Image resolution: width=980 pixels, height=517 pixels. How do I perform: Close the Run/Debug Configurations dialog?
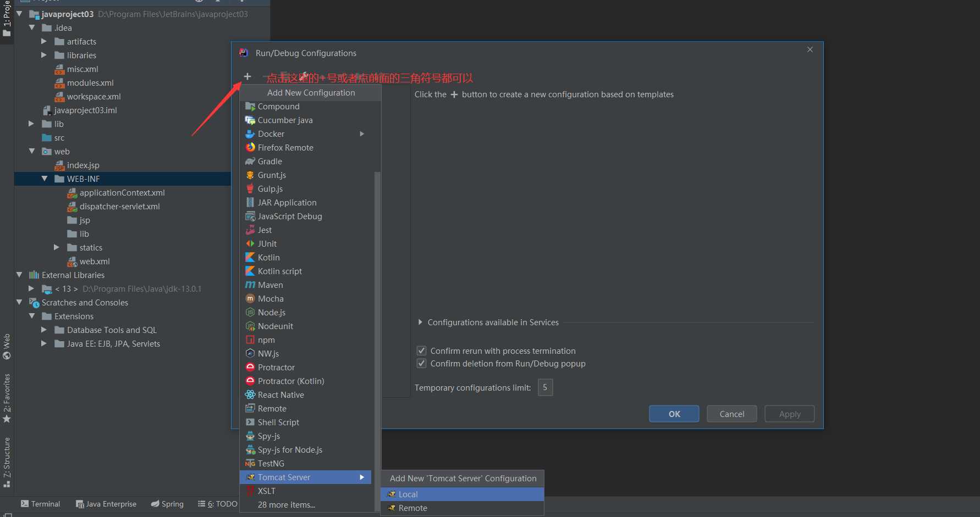coord(810,49)
